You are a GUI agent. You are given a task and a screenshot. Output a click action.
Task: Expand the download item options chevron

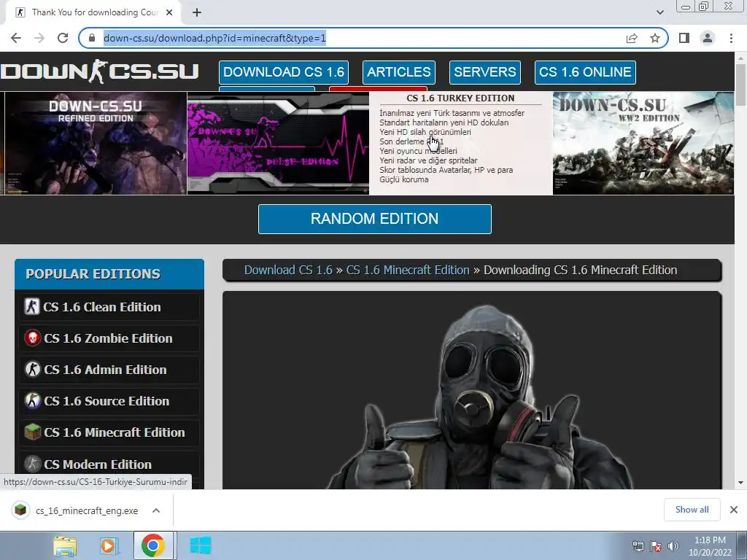pos(156,510)
